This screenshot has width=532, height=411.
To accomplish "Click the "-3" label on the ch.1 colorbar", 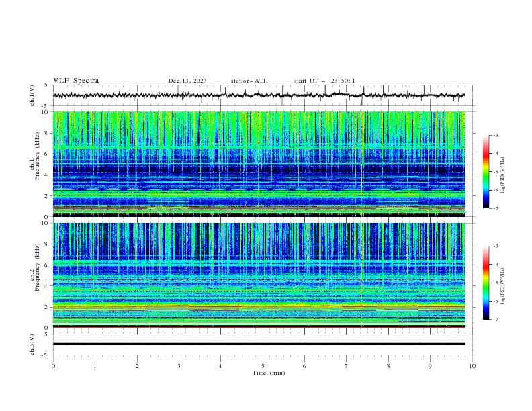I will (496, 135).
